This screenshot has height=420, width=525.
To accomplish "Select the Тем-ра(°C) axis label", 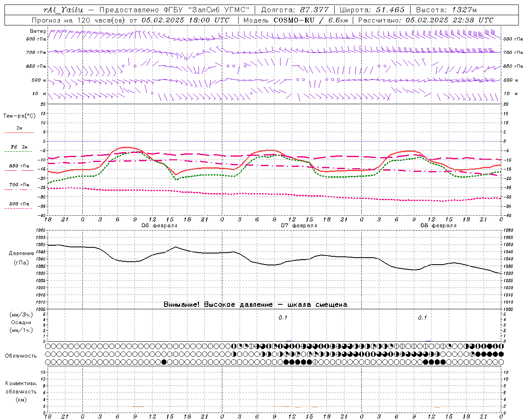I will click(19, 116).
